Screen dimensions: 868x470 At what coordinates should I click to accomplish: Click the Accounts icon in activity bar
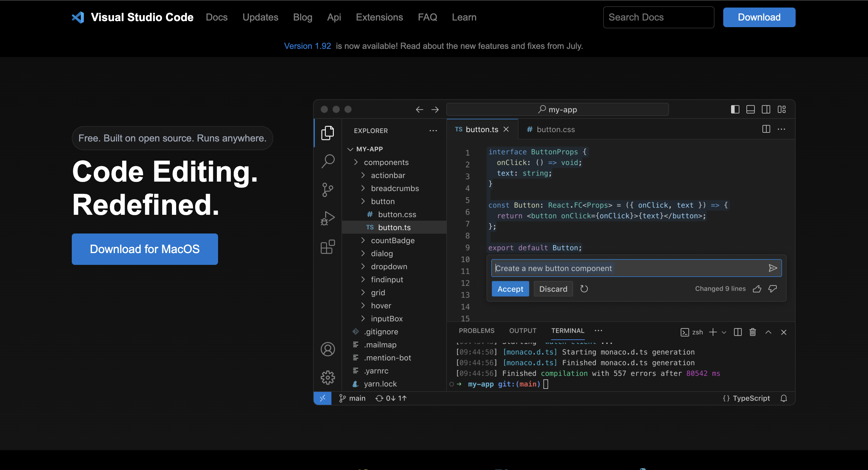[x=327, y=349]
